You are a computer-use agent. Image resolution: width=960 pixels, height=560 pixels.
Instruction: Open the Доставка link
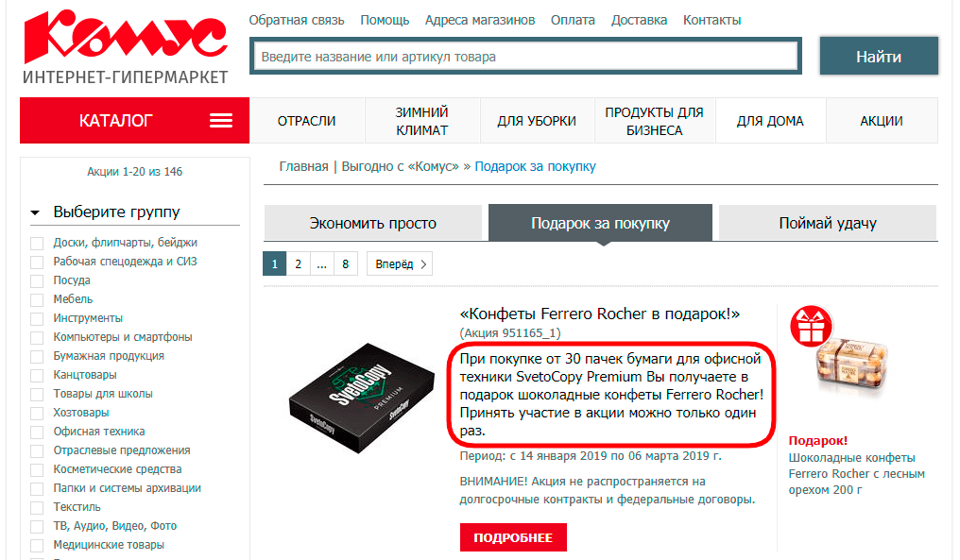click(639, 20)
